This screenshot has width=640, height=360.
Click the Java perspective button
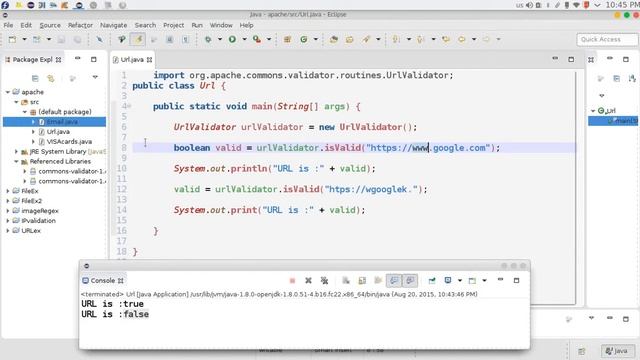click(617, 351)
